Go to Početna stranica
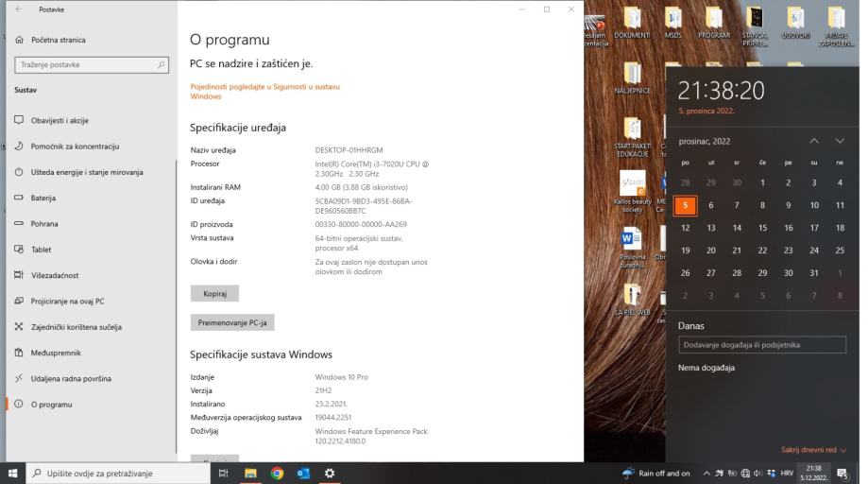868x484 pixels. 59,40
